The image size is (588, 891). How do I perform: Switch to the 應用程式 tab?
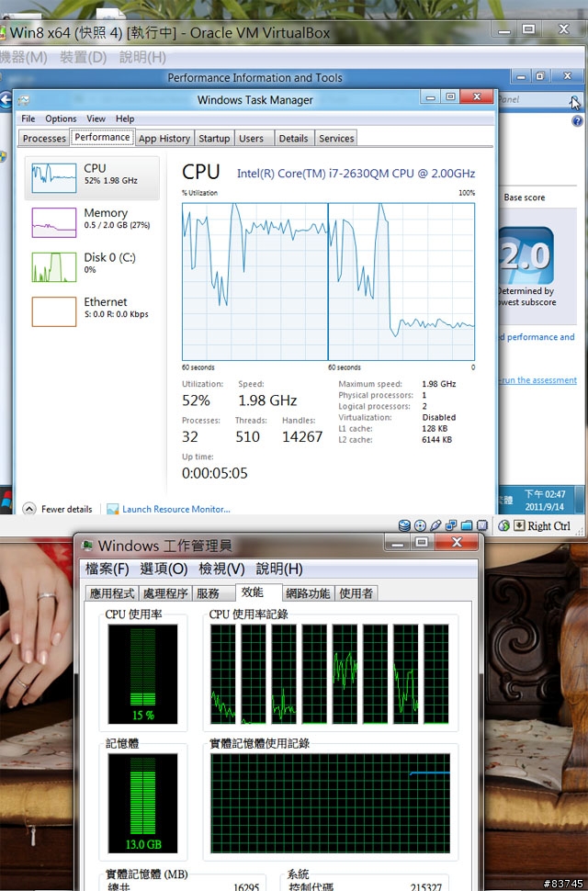pyautogui.click(x=112, y=593)
